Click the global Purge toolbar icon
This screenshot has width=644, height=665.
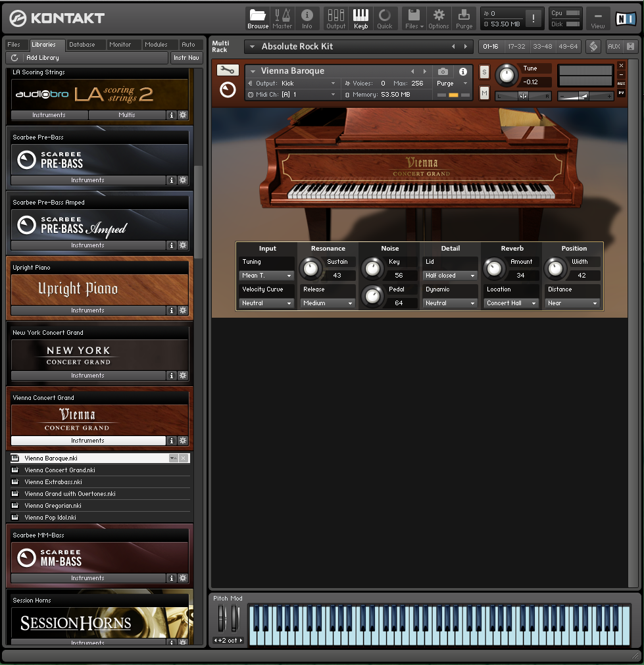464,18
